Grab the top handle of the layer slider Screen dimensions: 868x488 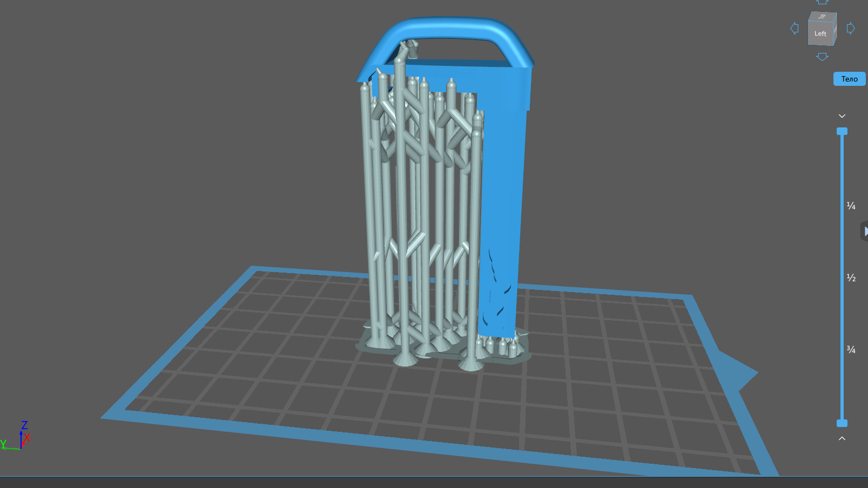pyautogui.click(x=842, y=131)
